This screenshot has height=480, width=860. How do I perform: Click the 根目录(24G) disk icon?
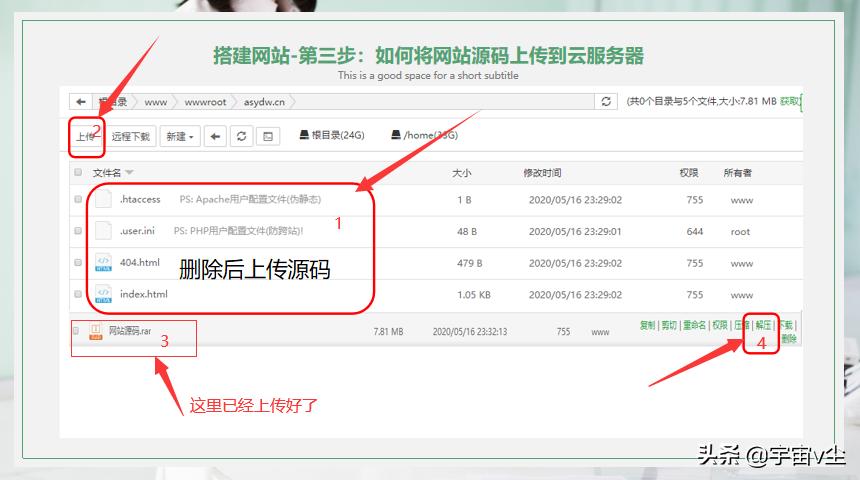[304, 134]
